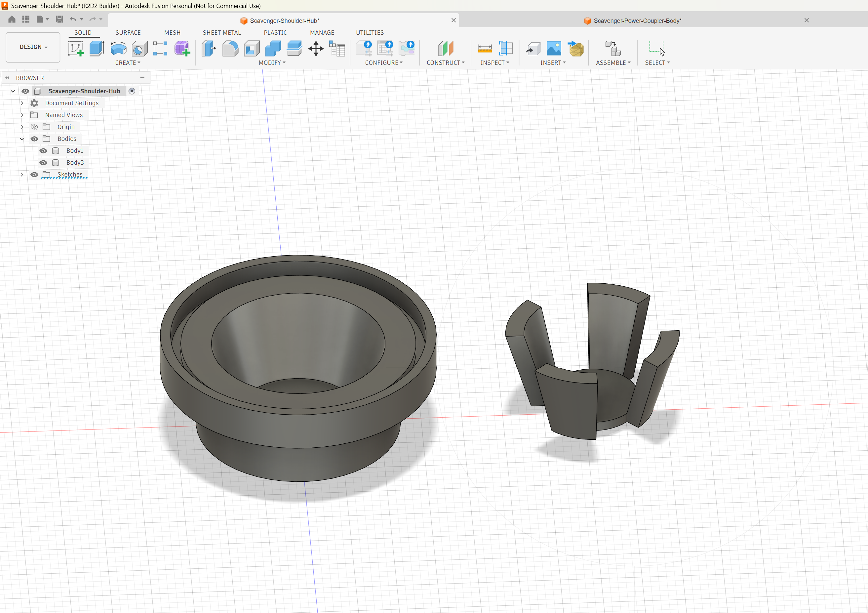Go to the Home data panel
868x613 pixels.
12,19
